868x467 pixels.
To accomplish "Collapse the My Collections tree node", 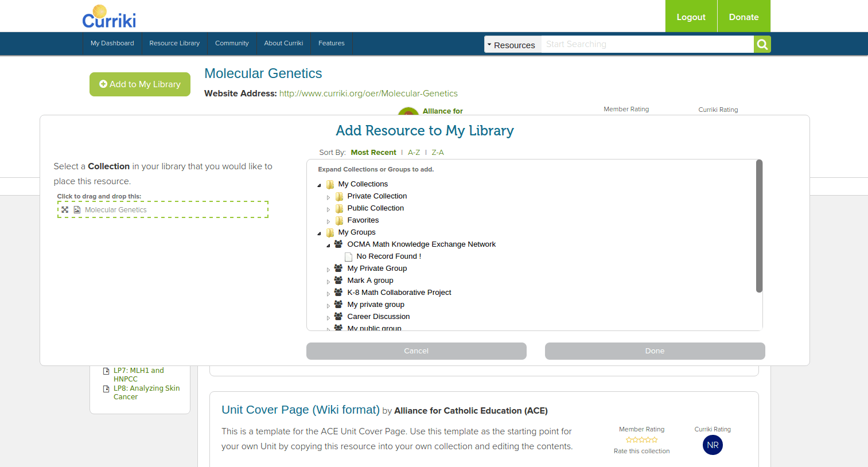I will [320, 185].
